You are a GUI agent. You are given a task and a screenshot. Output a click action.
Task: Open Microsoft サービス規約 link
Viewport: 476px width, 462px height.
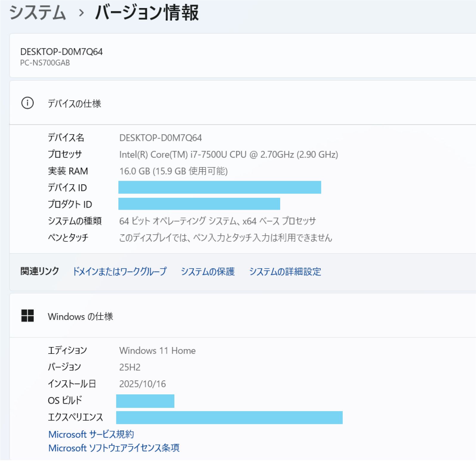tap(91, 434)
